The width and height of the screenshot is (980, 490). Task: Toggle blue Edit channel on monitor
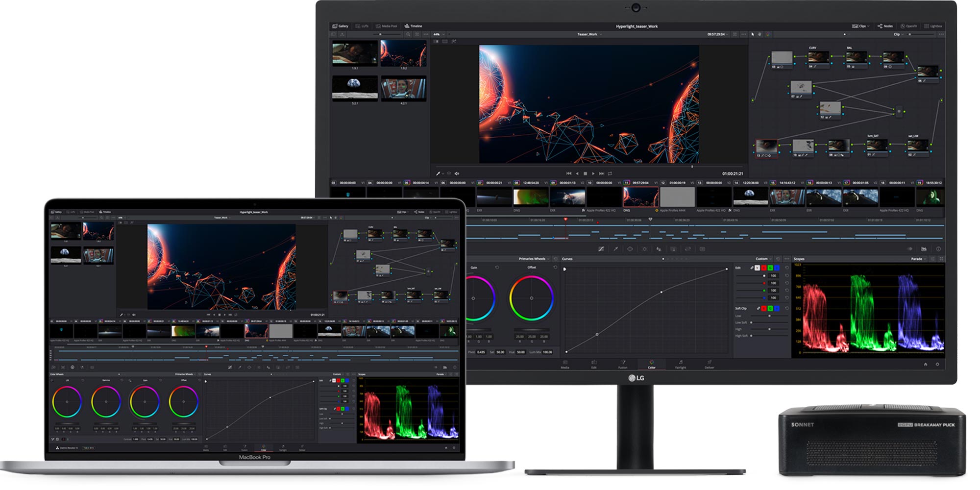pos(777,268)
